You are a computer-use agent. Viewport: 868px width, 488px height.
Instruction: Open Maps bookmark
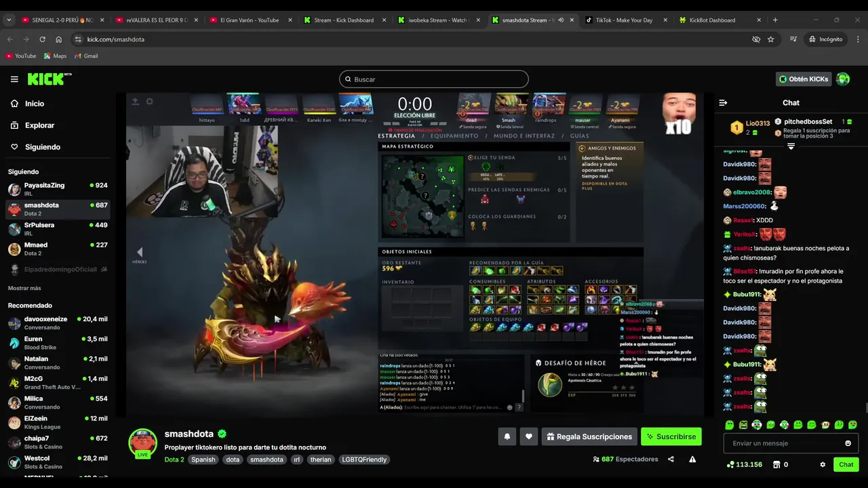55,56
